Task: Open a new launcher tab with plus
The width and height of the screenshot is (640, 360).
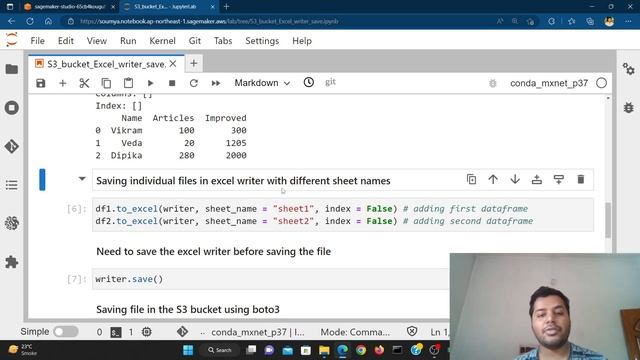Action: pos(194,63)
